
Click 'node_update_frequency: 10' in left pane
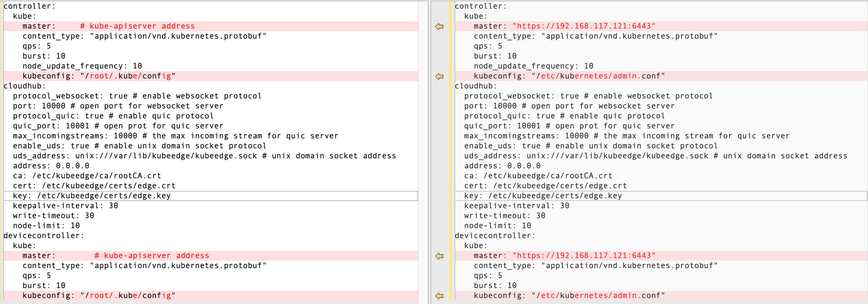coord(82,66)
